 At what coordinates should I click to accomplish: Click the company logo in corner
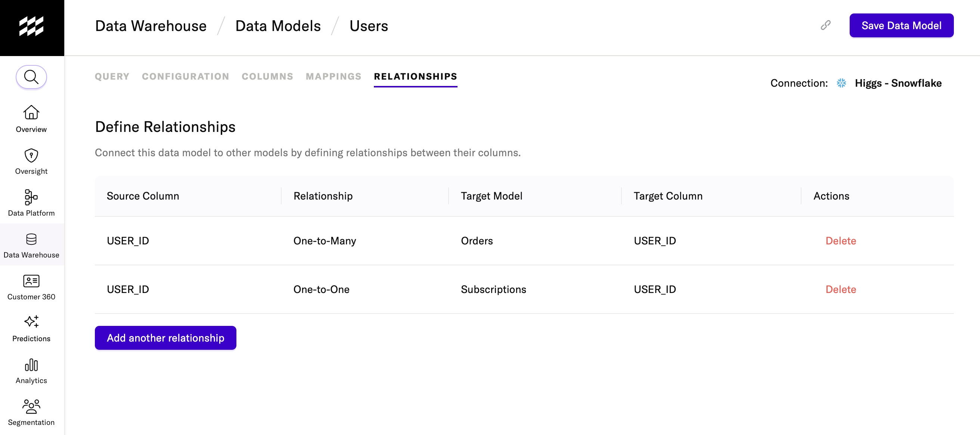coord(32,27)
